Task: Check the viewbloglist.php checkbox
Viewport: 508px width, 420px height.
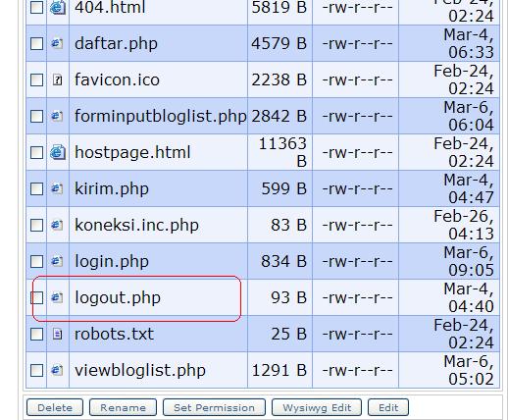Action: [x=36, y=370]
